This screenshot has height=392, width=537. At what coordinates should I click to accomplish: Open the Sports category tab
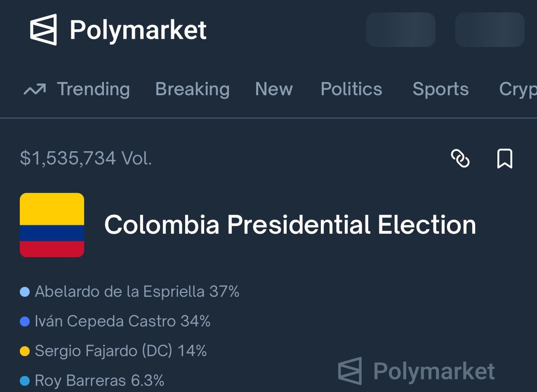[x=440, y=89]
